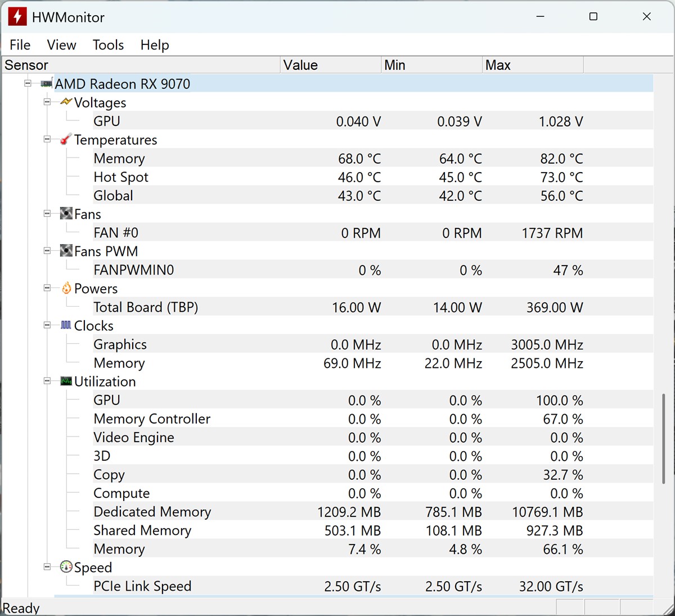
Task: Click the vertical scrollbar thumb
Action: coord(664,439)
